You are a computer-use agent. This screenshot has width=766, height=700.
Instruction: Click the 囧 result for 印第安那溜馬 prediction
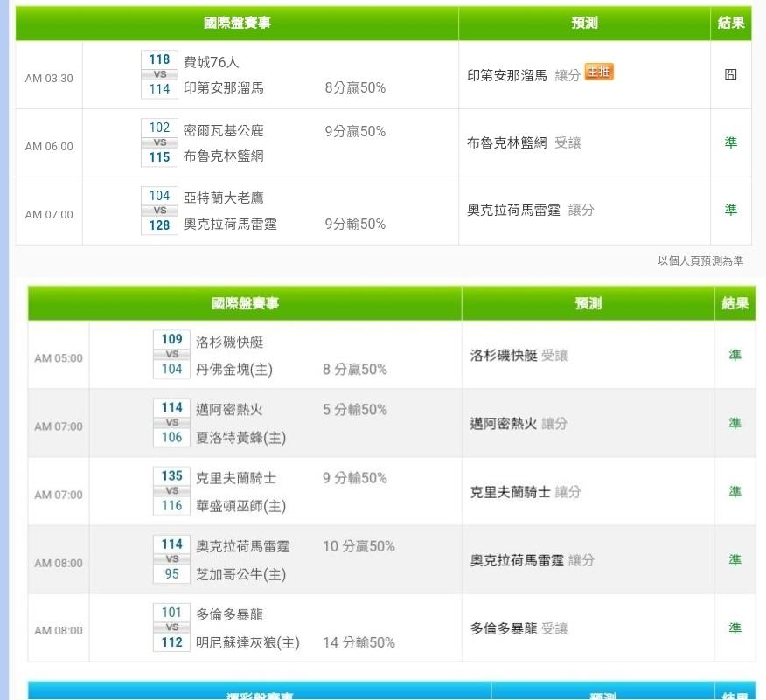point(730,74)
